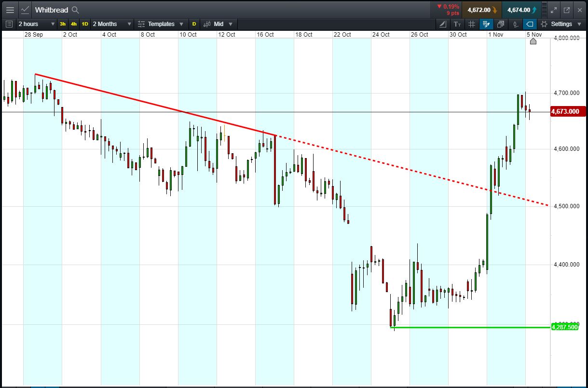
Task: Pop out chart into new window
Action: coord(566,10)
